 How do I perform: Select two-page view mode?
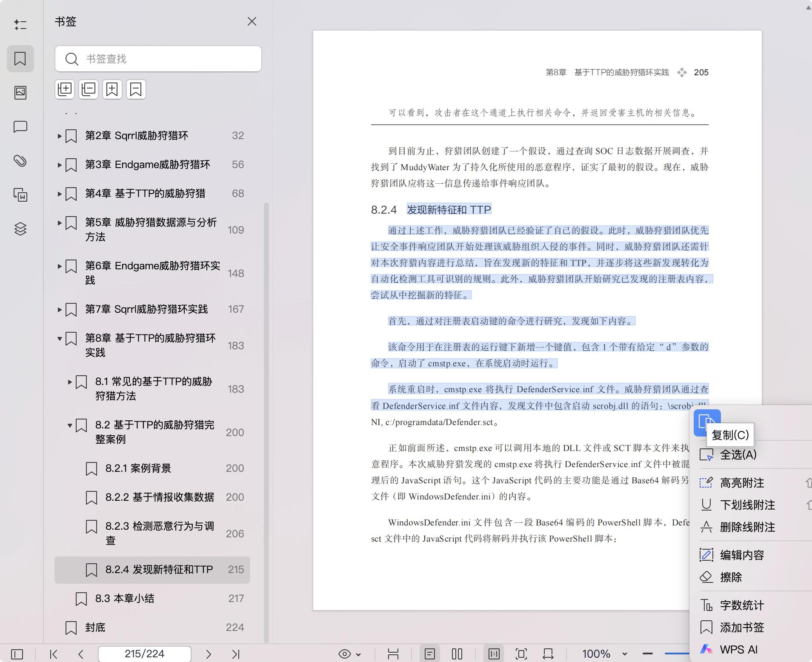pyautogui.click(x=457, y=654)
